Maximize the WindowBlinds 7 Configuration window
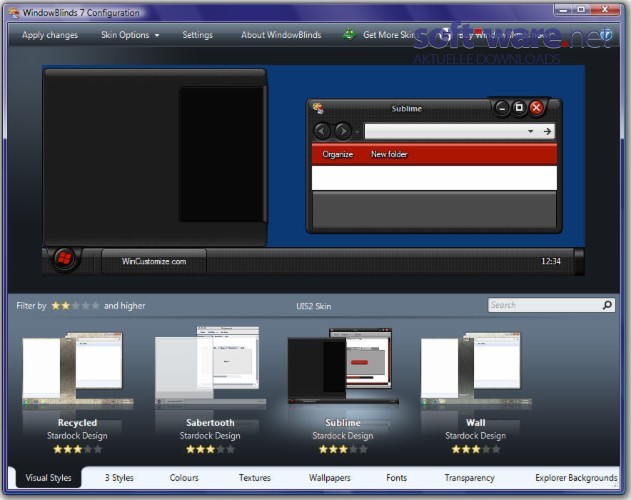Image resolution: width=631 pixels, height=500 pixels. (581, 10)
